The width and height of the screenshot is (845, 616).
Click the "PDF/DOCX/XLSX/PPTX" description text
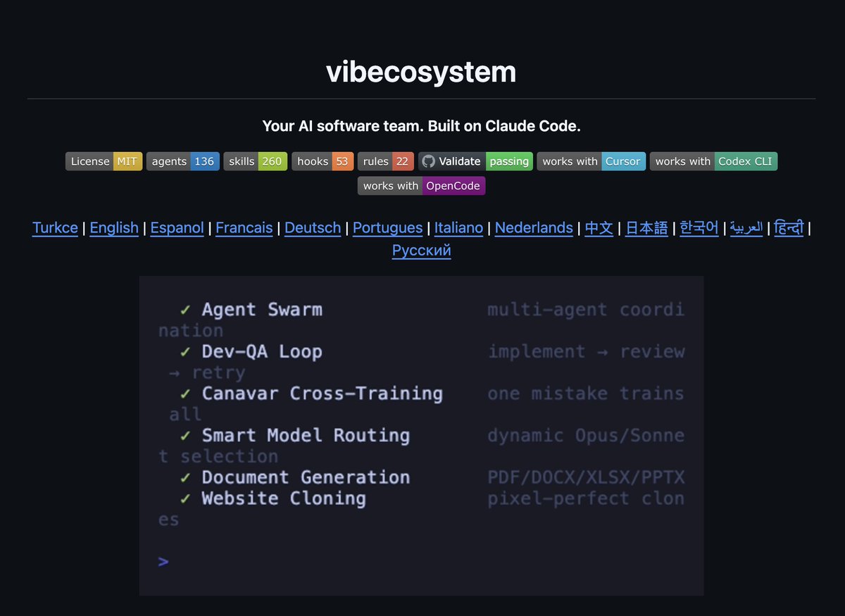coord(586,478)
